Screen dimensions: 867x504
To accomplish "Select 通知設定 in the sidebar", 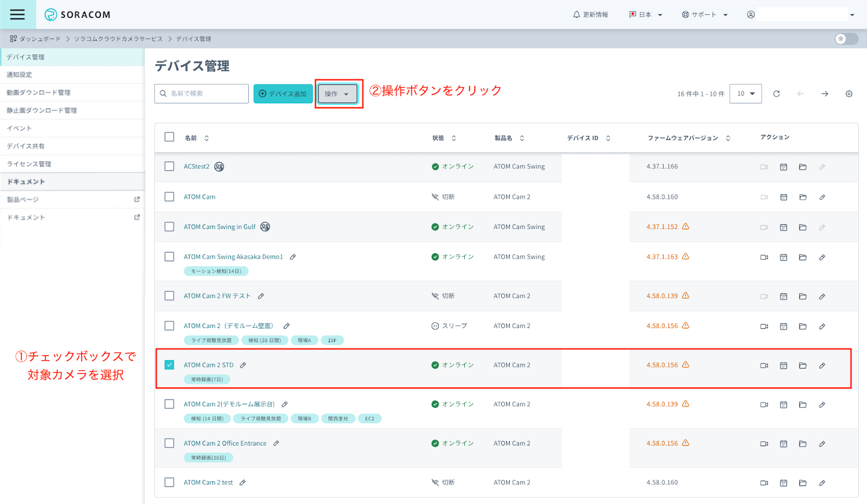I will 20,75.
